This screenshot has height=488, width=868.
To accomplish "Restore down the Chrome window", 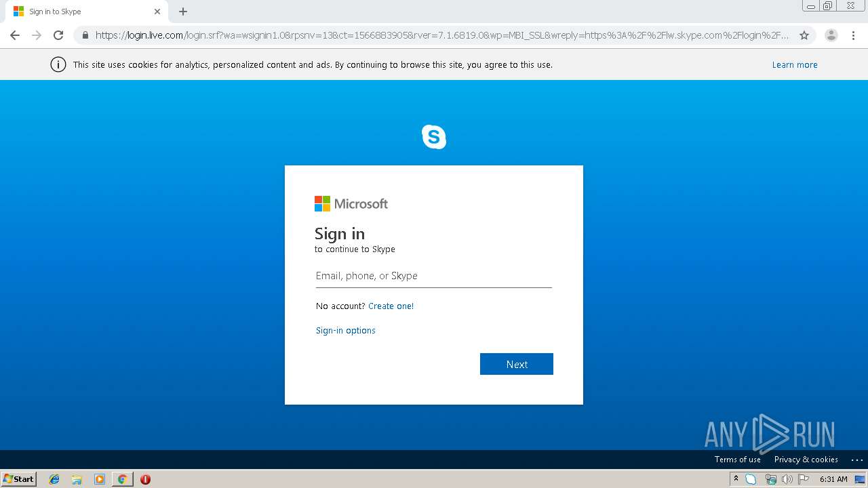I will [x=828, y=6].
